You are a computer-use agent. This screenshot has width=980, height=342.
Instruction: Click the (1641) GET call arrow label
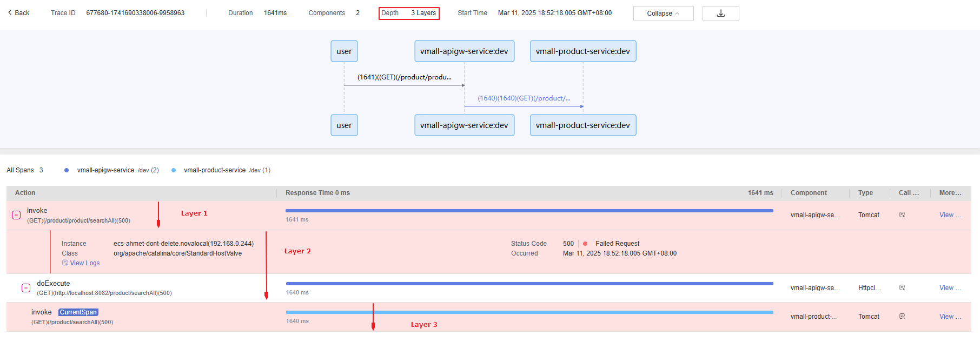point(404,77)
